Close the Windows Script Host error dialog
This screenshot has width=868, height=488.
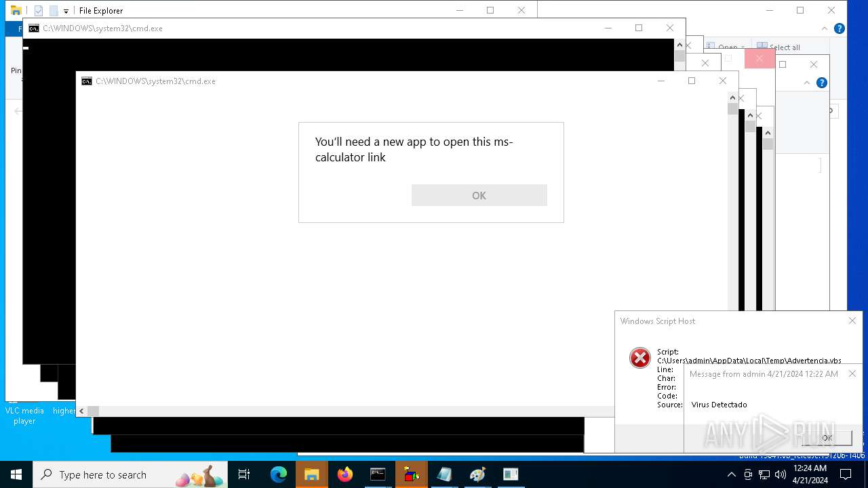(x=852, y=321)
